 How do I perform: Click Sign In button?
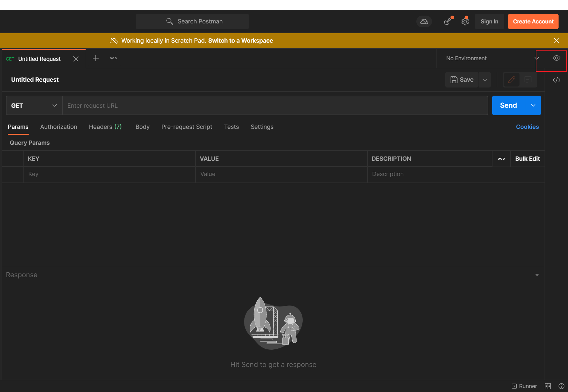pos(489,21)
